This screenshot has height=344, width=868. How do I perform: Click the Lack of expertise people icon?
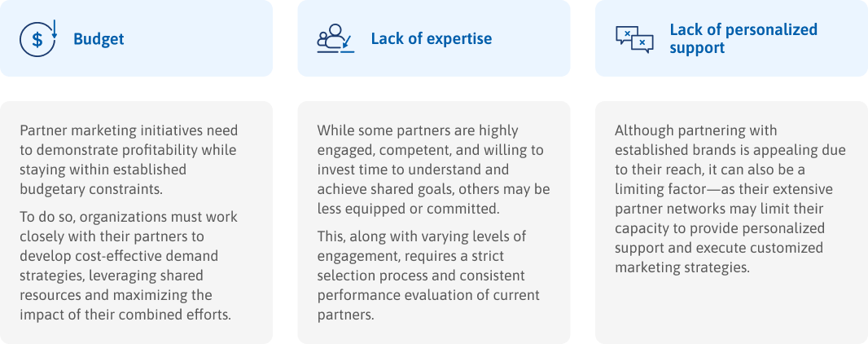click(335, 38)
